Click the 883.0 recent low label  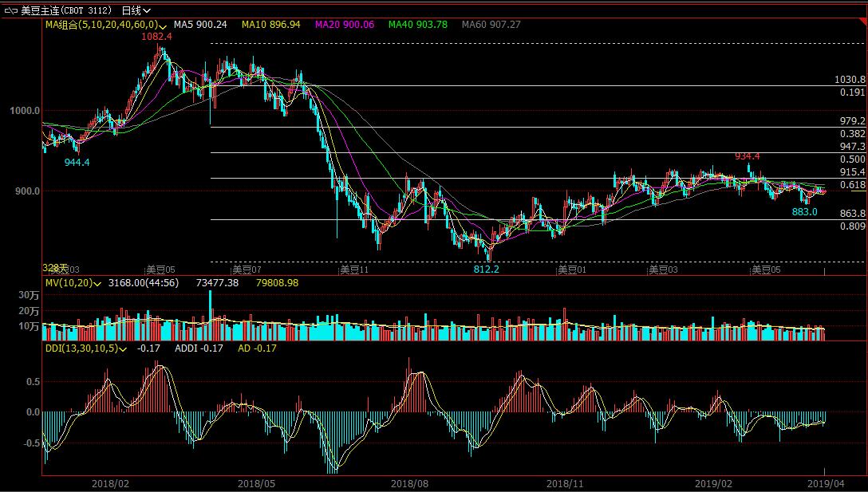point(804,212)
